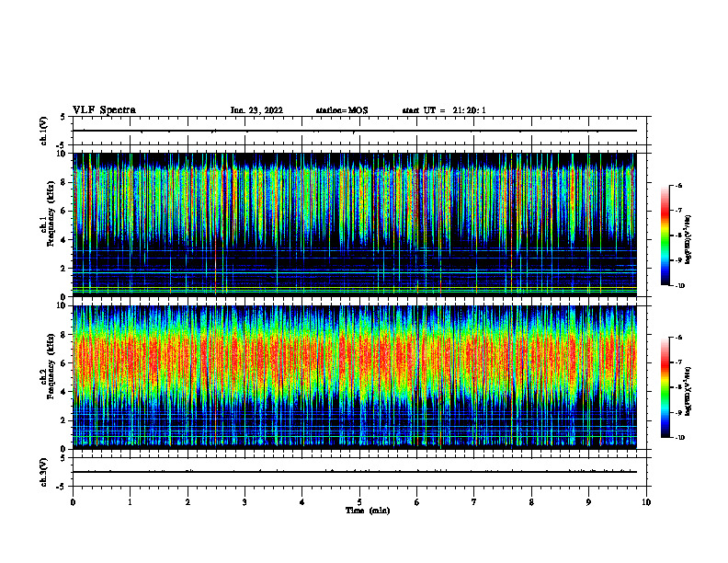Click the "Time (min)" x-axis label

[368, 511]
